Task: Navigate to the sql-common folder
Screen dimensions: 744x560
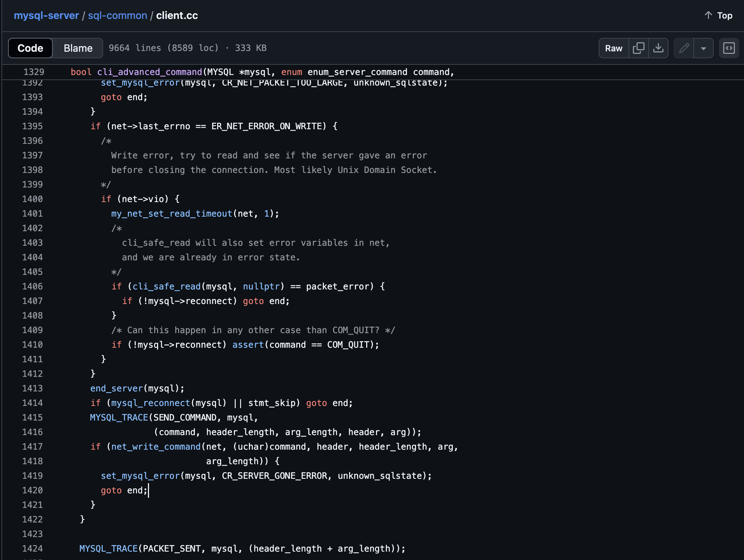Action: [x=117, y=15]
